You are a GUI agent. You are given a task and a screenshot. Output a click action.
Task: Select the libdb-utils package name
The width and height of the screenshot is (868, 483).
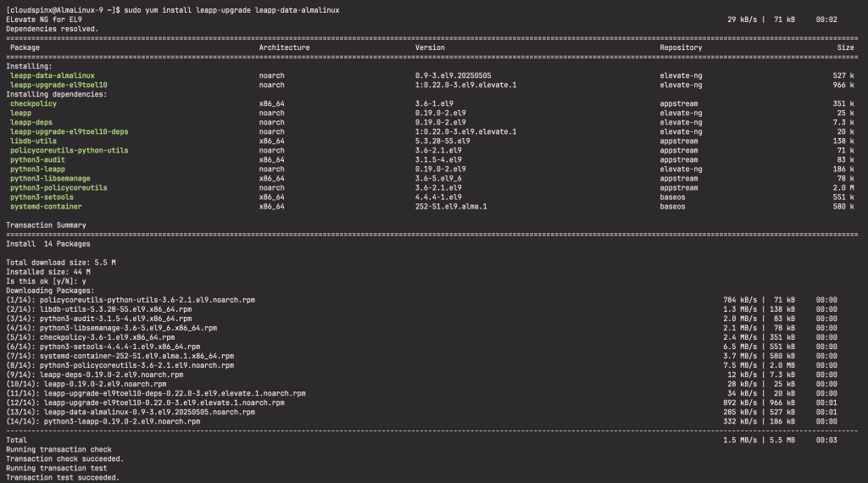click(x=33, y=141)
